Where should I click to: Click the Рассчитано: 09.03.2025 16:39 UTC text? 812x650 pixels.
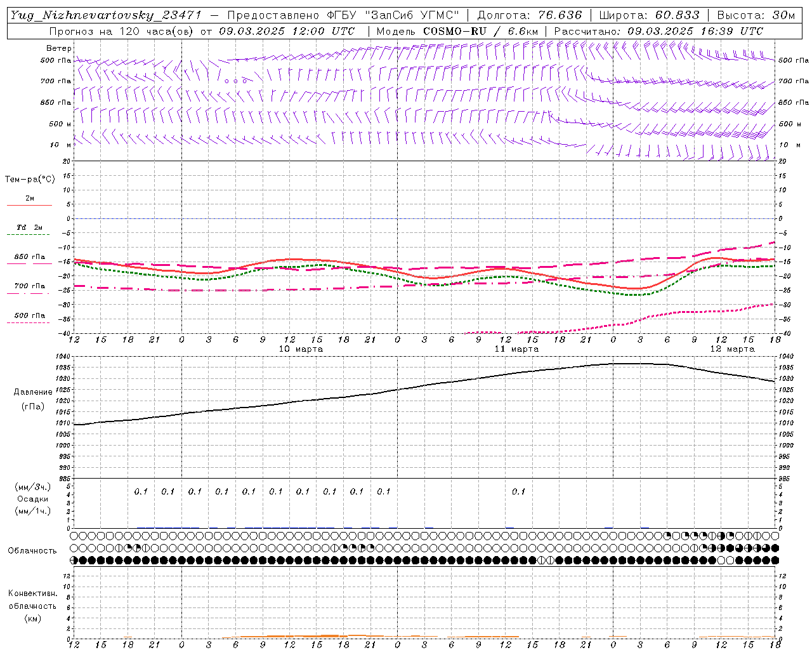click(x=659, y=31)
